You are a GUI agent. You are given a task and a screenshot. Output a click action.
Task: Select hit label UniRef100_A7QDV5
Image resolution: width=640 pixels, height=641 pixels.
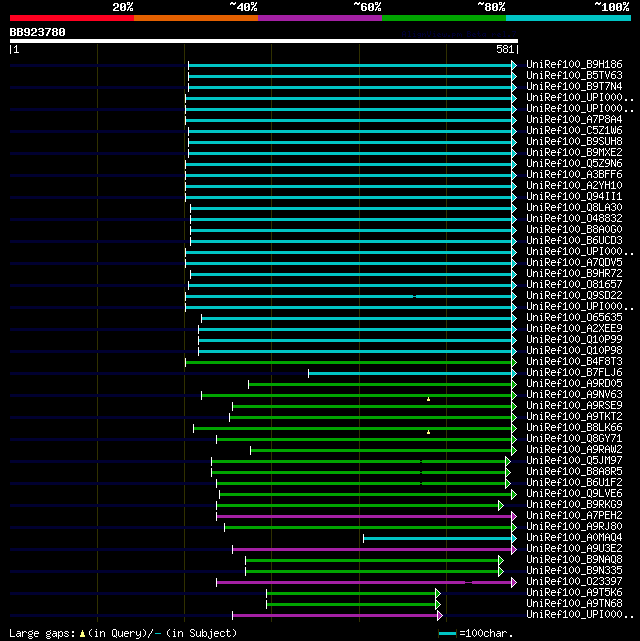(574, 262)
